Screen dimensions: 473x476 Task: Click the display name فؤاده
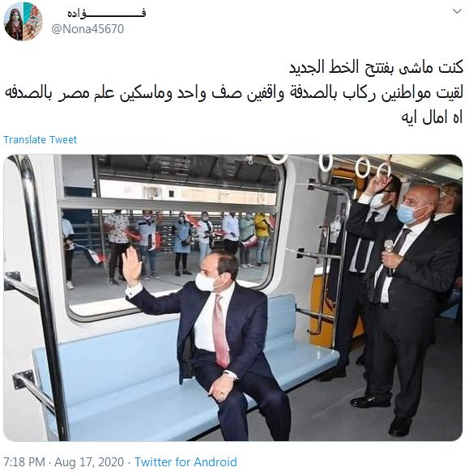tap(107, 13)
